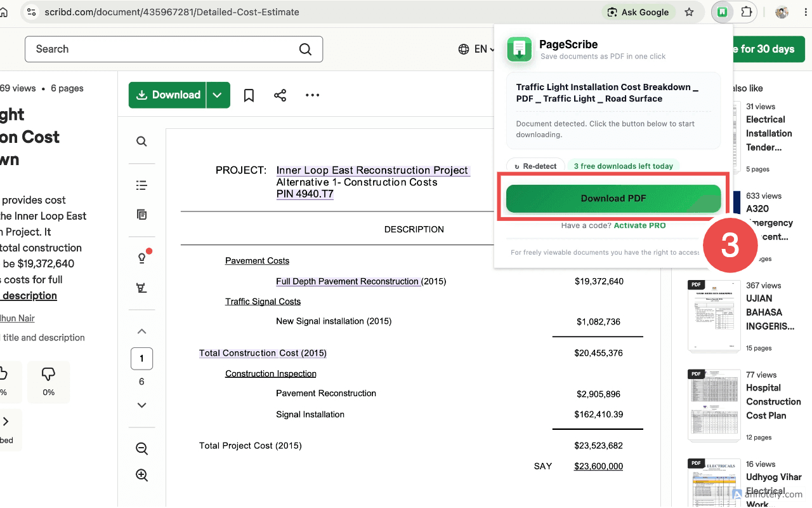Click the $23,600,000 total value
Screen dimensions: 812x508
598,466
